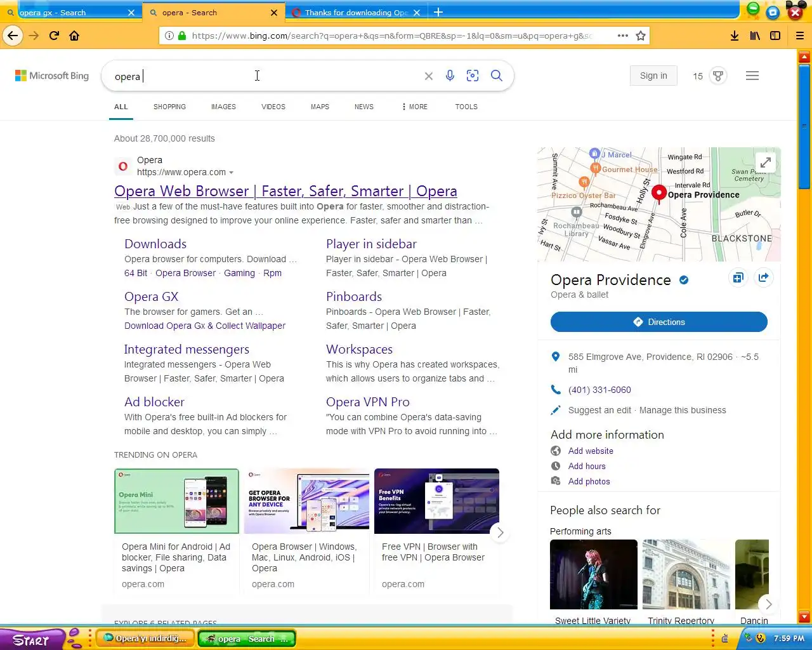
Task: Go back with the browser back arrow
Action: (x=13, y=36)
